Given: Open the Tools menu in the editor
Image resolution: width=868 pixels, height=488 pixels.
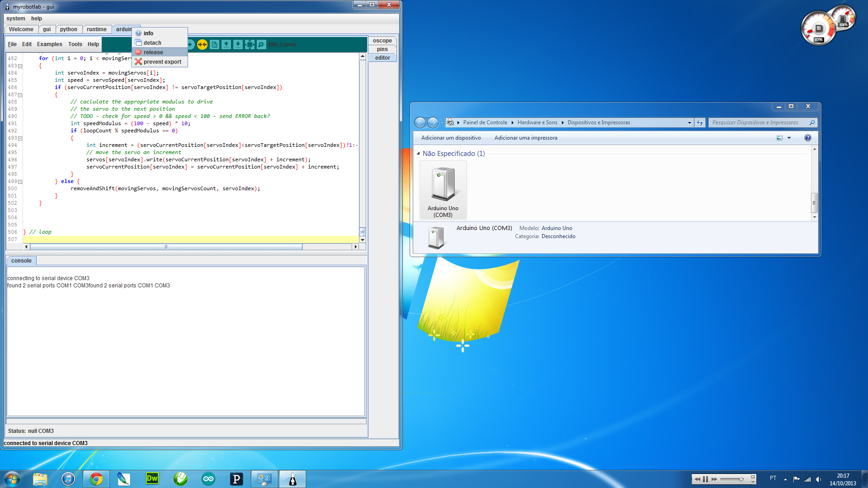Looking at the screenshot, I should 75,44.
